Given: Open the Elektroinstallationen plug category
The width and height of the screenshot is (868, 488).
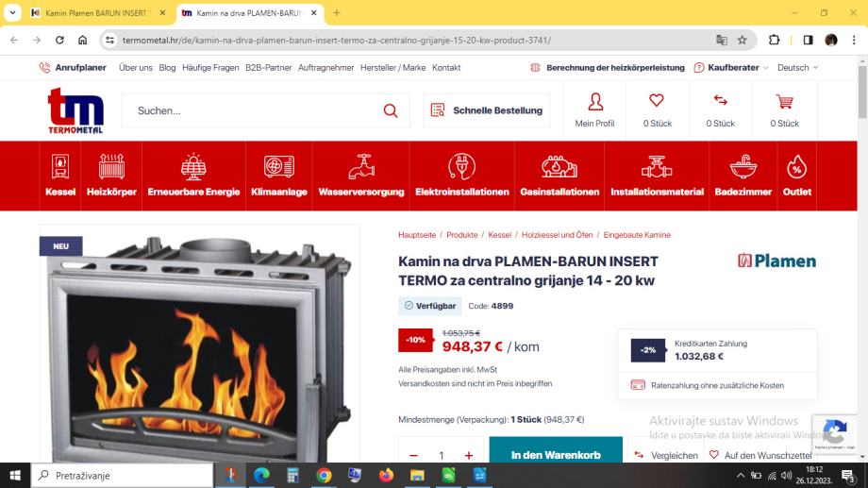Looking at the screenshot, I should coord(461,176).
